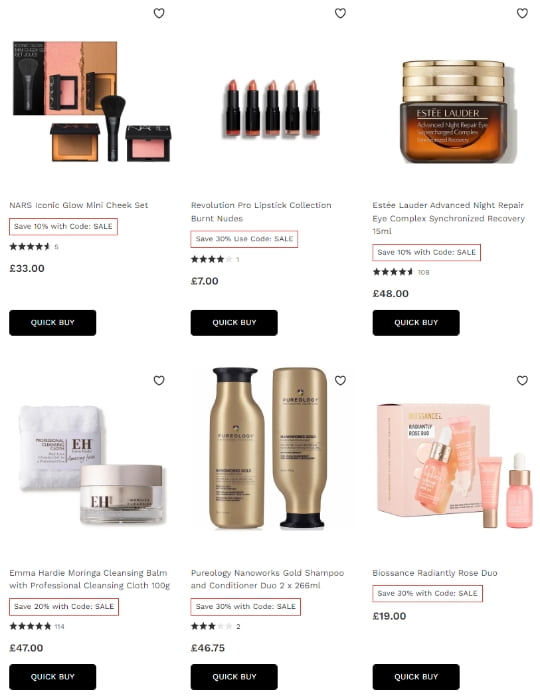Open Biossance Radiantly Rose Duo product title
Viewport: 540px width, 700px height.
point(435,573)
